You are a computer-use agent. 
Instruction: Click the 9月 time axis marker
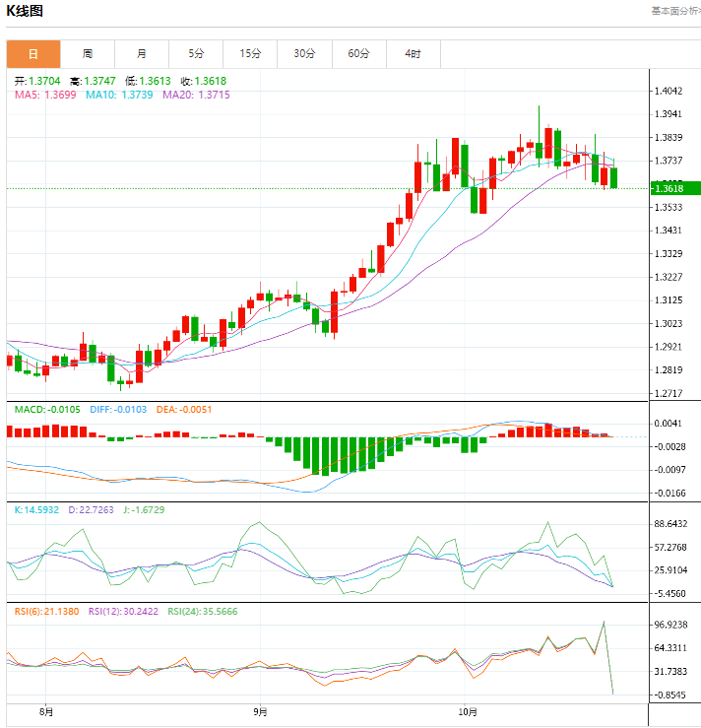point(260,712)
